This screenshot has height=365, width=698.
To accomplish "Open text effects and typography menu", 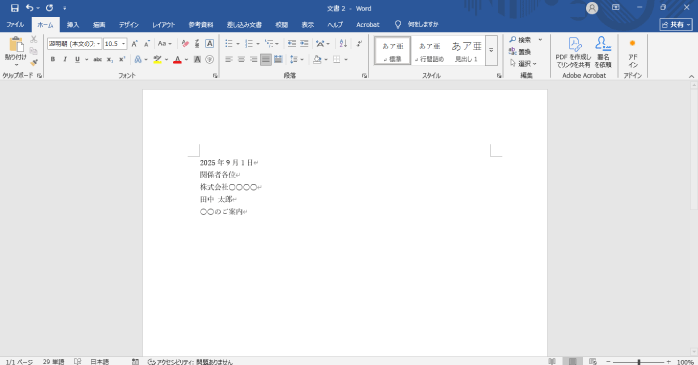I will pyautogui.click(x=138, y=59).
